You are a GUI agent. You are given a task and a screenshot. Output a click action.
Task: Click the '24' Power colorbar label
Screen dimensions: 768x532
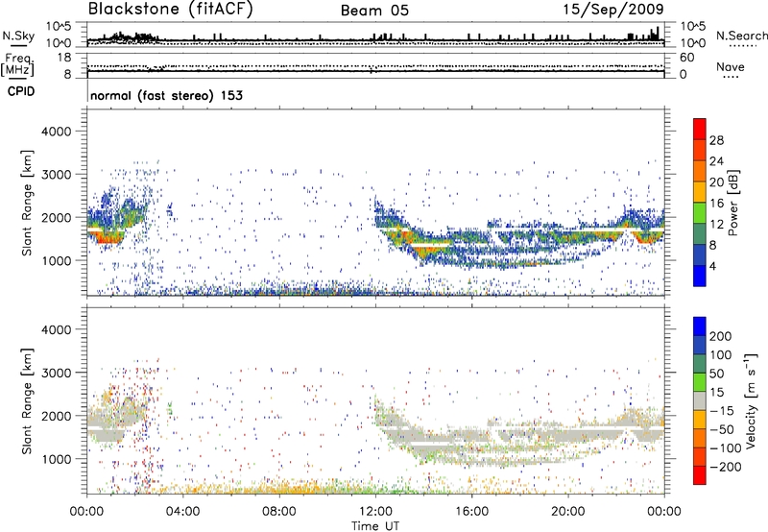(x=716, y=161)
